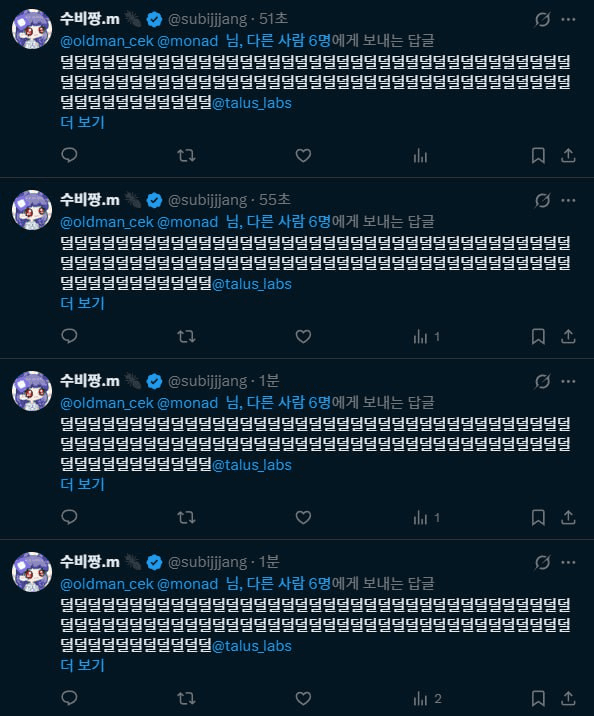Retweet the last tweet with 2 views
Screen dimensions: 594x716
(186, 698)
